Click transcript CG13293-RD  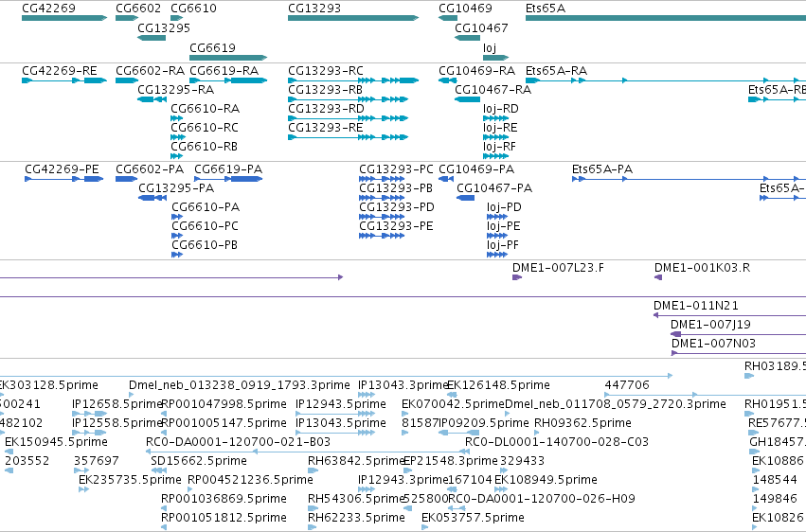[x=326, y=108]
